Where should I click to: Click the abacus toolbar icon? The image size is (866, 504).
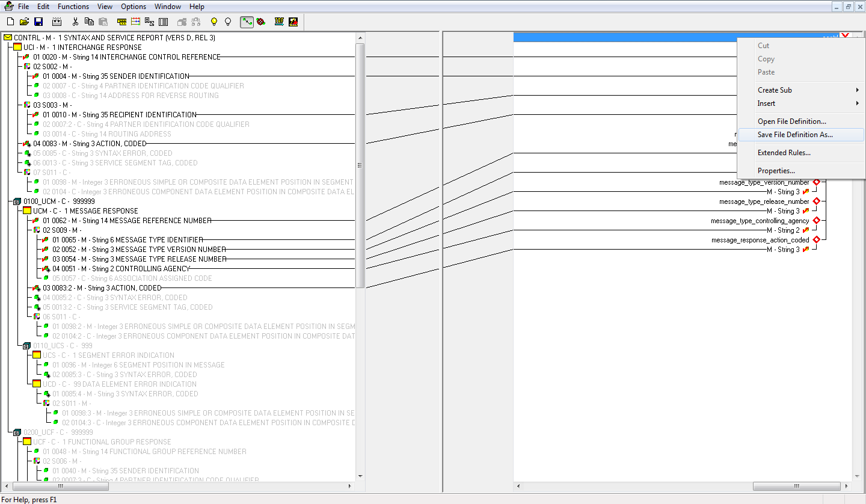coord(135,22)
